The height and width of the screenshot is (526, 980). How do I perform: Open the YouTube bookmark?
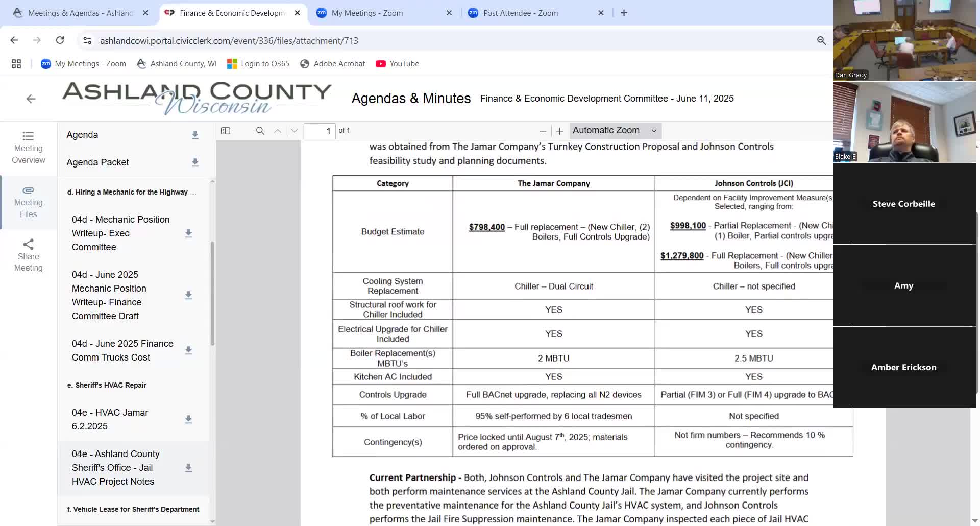pyautogui.click(x=397, y=64)
